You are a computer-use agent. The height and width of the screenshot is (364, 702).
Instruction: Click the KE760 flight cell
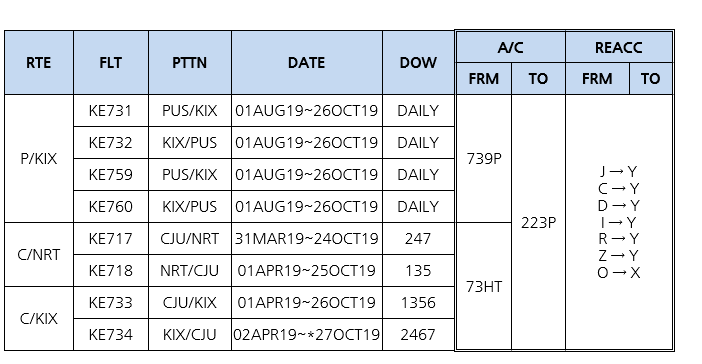pyautogui.click(x=111, y=206)
